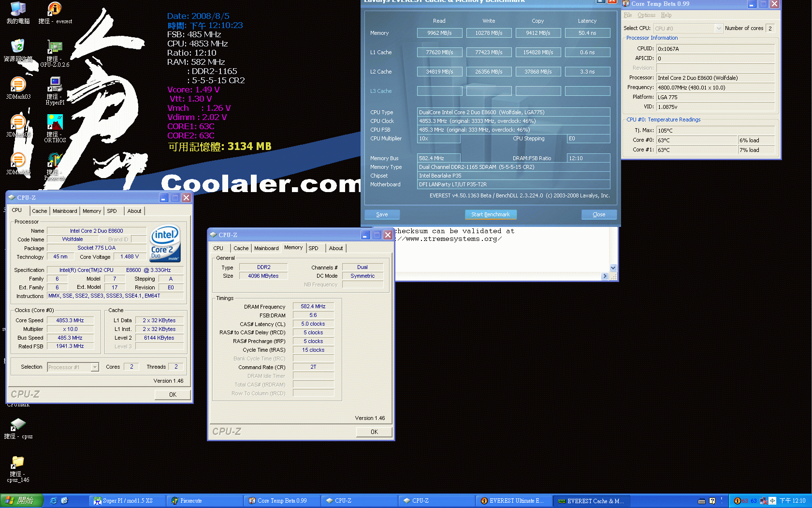This screenshot has height=508, width=812.
Task: Switch to Super PI taskbar button
Action: [128, 501]
